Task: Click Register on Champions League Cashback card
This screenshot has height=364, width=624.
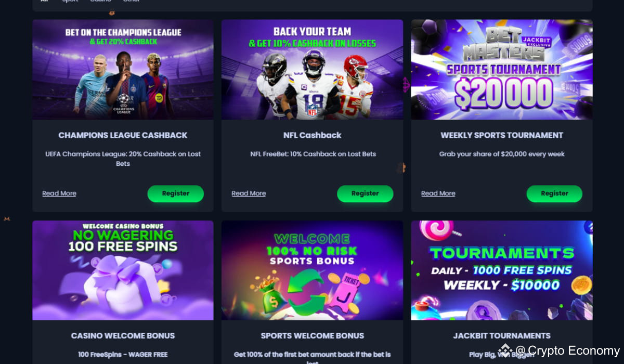Action: point(175,193)
